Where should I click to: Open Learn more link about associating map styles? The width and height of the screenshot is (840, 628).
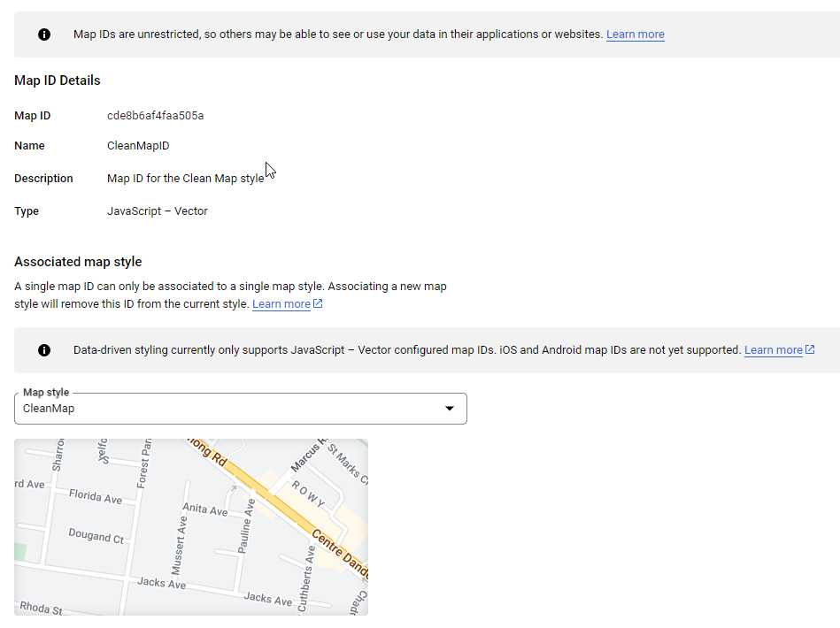click(x=281, y=304)
